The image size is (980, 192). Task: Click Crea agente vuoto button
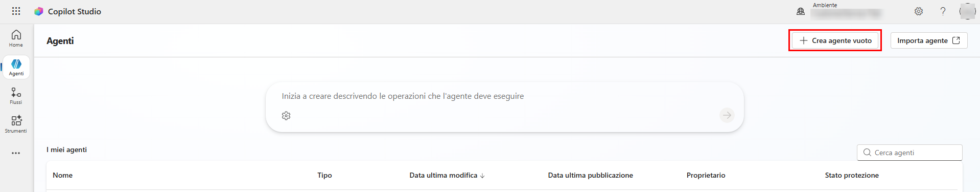(x=835, y=40)
